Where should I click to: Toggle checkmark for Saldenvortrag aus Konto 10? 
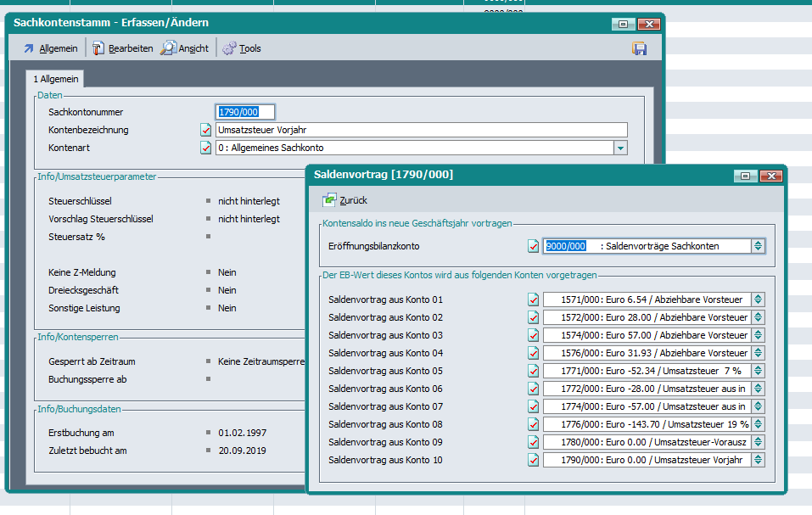(534, 460)
